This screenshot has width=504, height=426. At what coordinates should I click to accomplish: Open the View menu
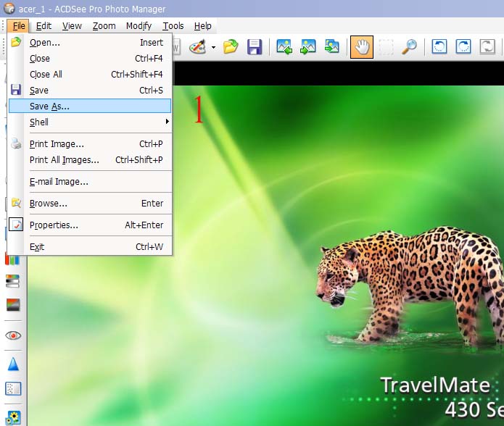point(72,25)
